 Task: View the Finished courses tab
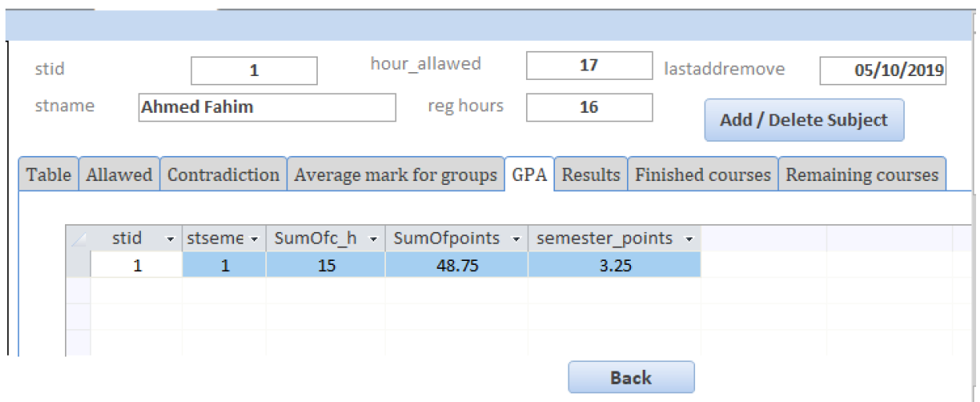[703, 174]
